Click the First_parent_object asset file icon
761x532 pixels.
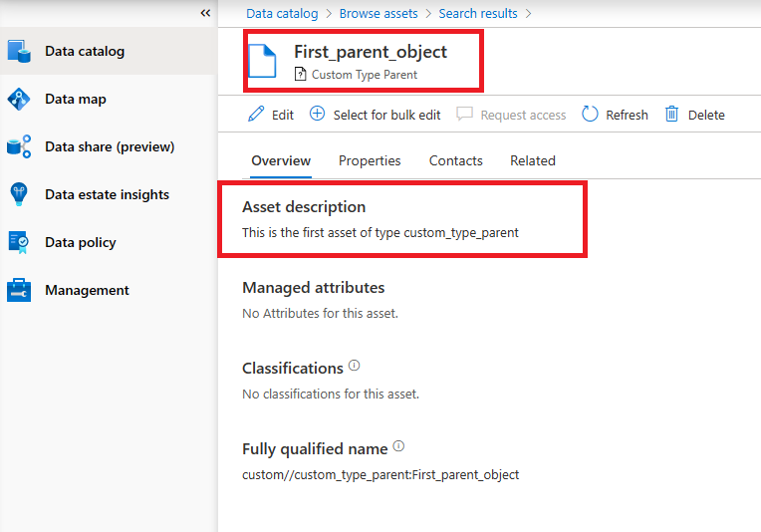(263, 61)
